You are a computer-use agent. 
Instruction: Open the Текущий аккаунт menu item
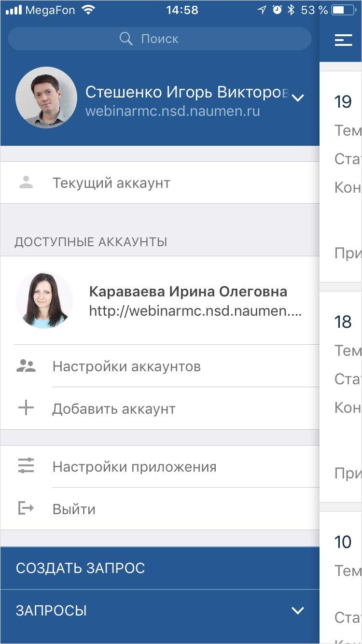[x=111, y=183]
